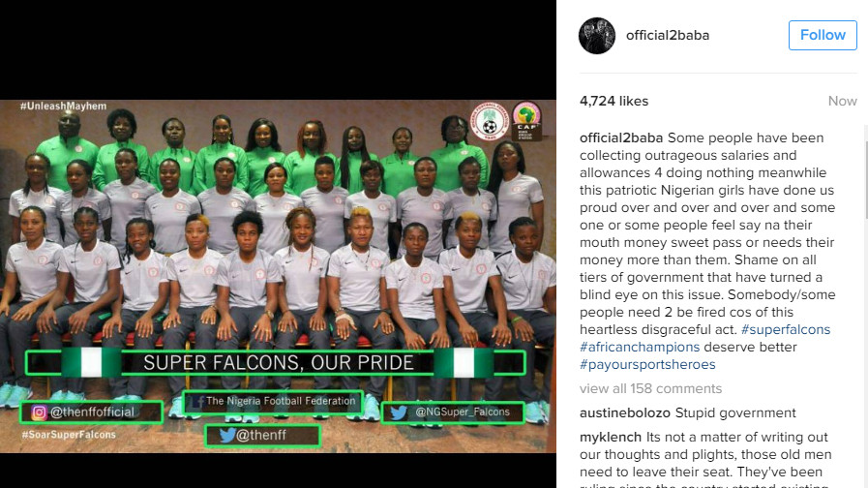Viewport: 868px width, 488px height.
Task: Click the comments panel scrollbar
Action: [x=865, y=171]
